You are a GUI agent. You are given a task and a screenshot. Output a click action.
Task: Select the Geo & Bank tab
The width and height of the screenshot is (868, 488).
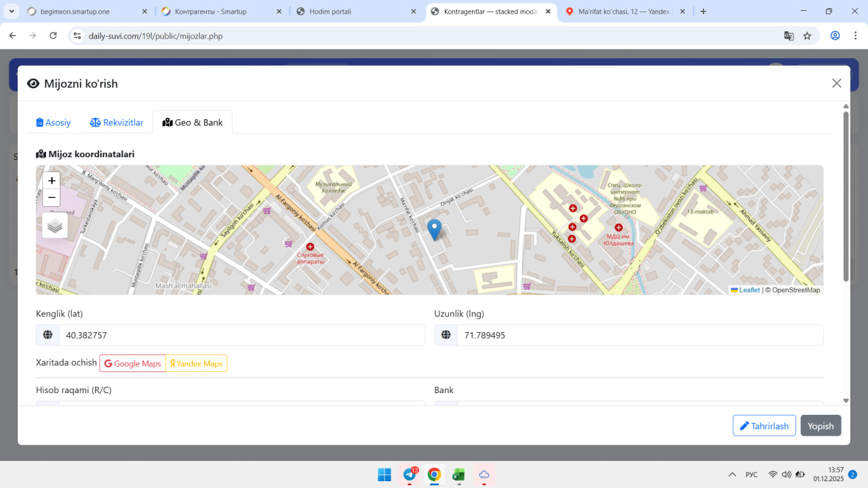pyautogui.click(x=193, y=123)
